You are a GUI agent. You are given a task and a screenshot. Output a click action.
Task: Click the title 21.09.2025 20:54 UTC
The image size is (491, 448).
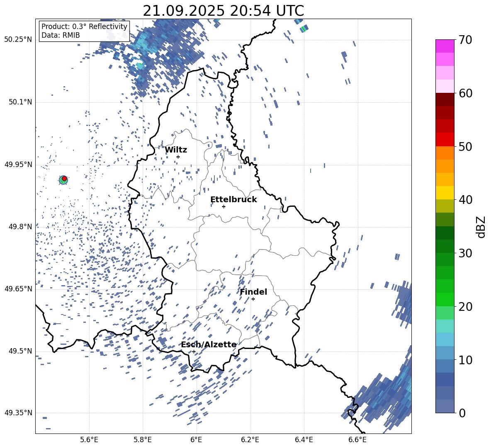pyautogui.click(x=223, y=11)
